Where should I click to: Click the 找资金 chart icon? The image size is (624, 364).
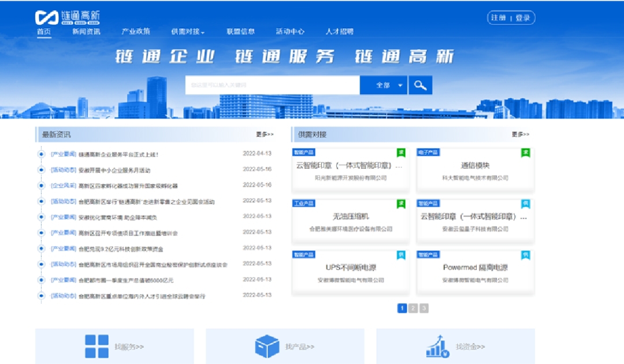coord(437,347)
